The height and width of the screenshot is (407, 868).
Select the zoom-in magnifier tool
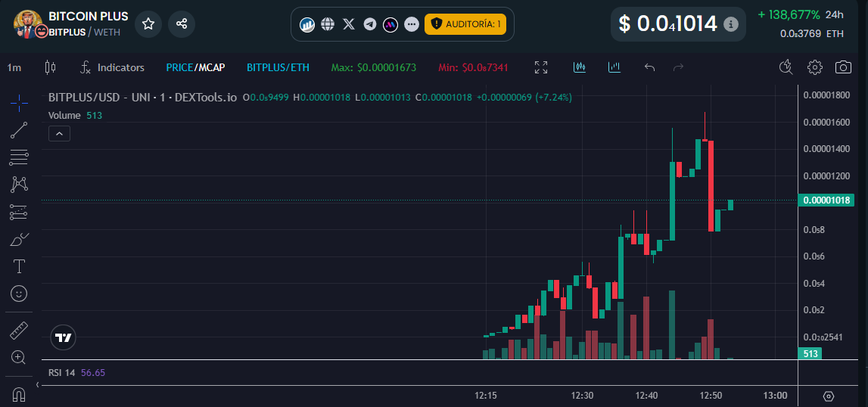click(19, 358)
